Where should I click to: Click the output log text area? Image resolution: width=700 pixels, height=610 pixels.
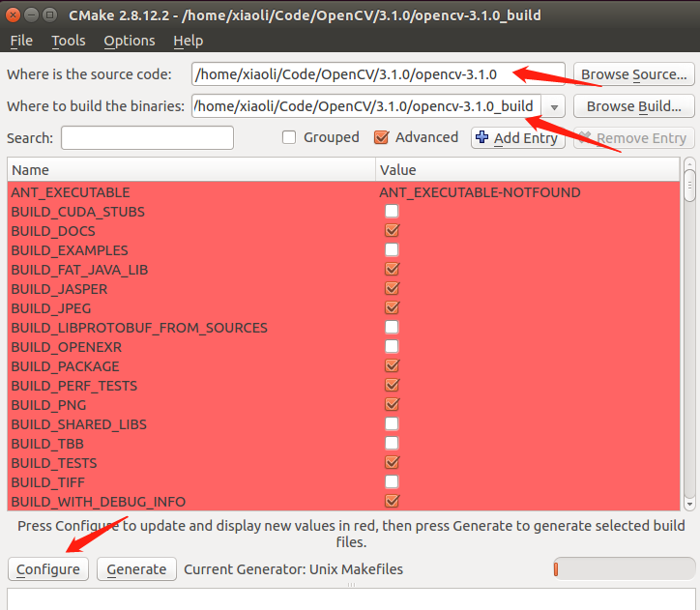click(x=351, y=599)
